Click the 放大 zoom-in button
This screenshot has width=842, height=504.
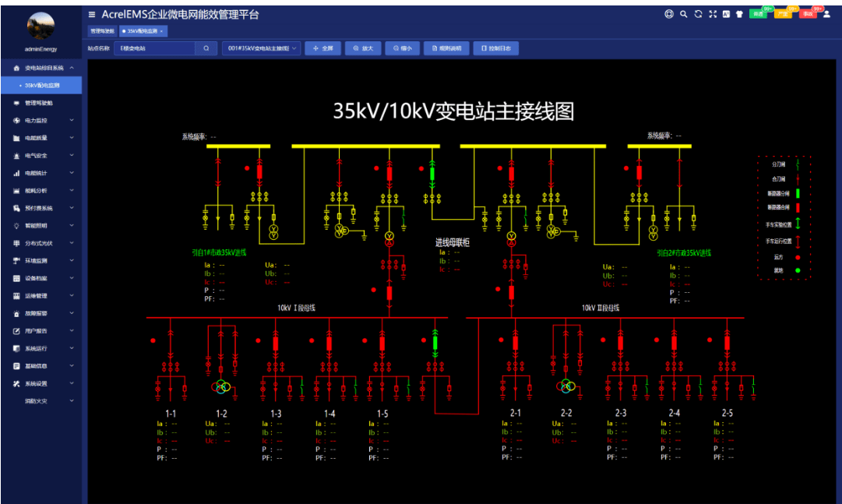click(x=364, y=48)
